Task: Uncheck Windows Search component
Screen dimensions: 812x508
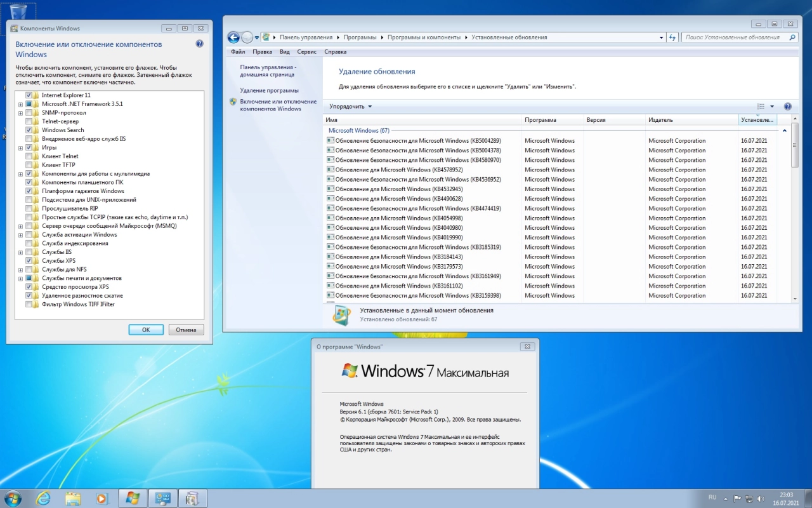Action: [29, 130]
